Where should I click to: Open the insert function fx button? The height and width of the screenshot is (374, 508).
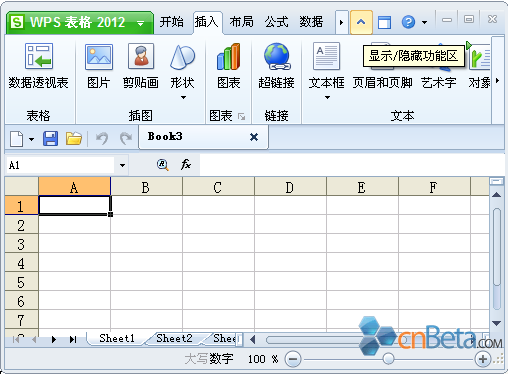(186, 165)
